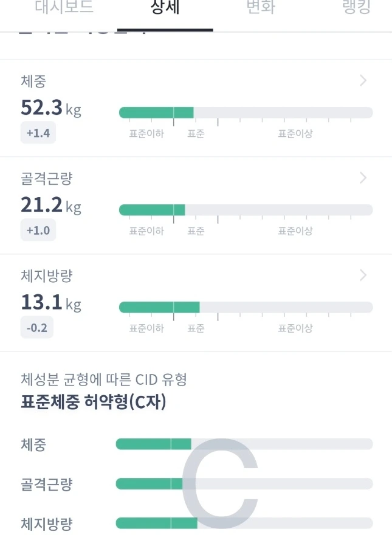Click the 골격근량 range bar in middle section
This screenshot has height=543, width=392.
(246, 210)
